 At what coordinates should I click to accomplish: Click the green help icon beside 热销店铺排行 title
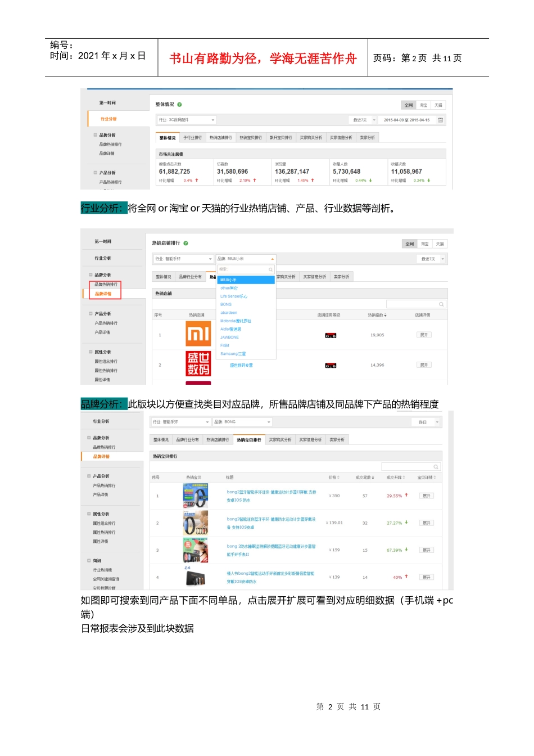(185, 244)
